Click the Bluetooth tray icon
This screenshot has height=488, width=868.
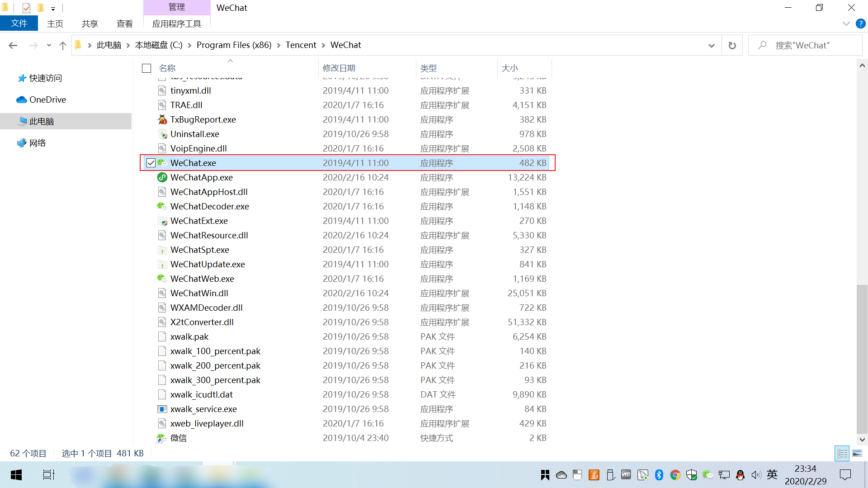659,475
